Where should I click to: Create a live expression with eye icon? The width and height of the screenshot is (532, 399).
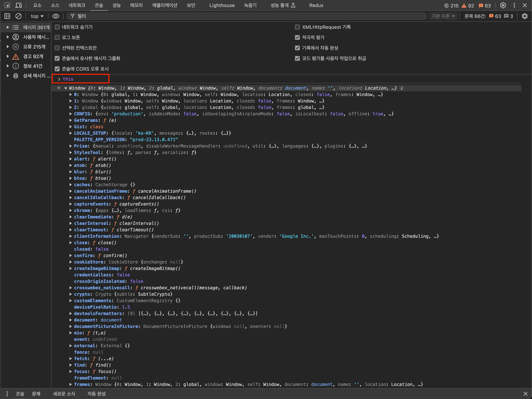56,16
